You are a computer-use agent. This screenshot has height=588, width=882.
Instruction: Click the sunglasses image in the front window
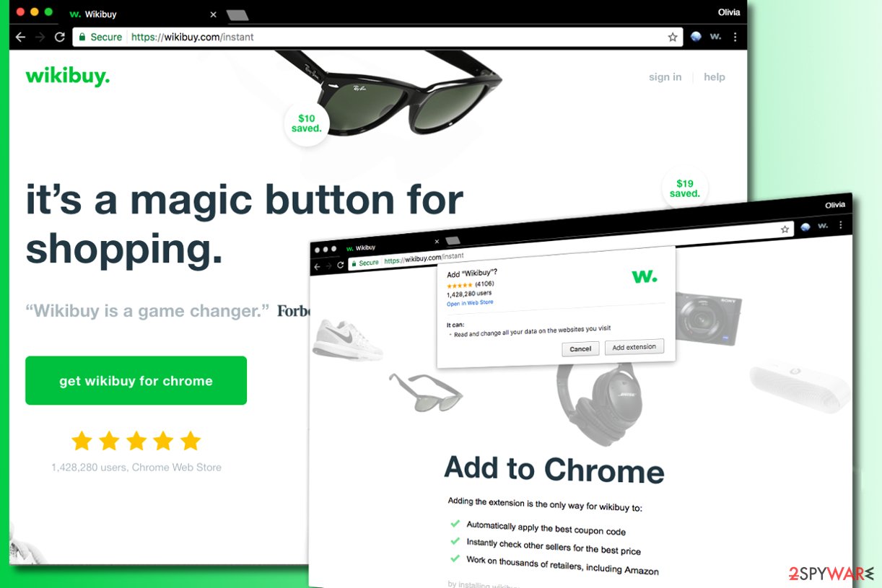click(425, 392)
